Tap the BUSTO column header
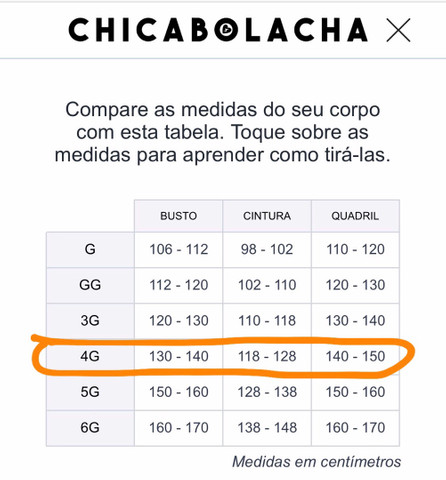446x480 pixels. click(179, 216)
